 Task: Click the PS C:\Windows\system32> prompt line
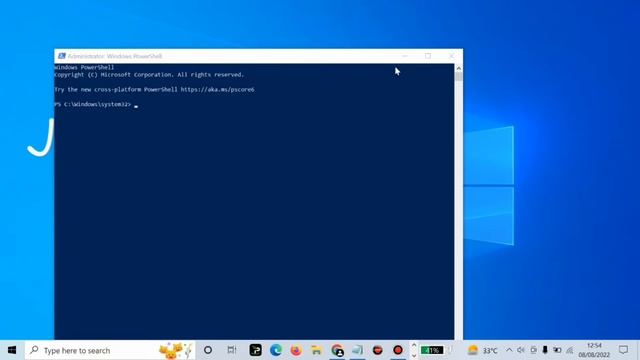point(96,104)
